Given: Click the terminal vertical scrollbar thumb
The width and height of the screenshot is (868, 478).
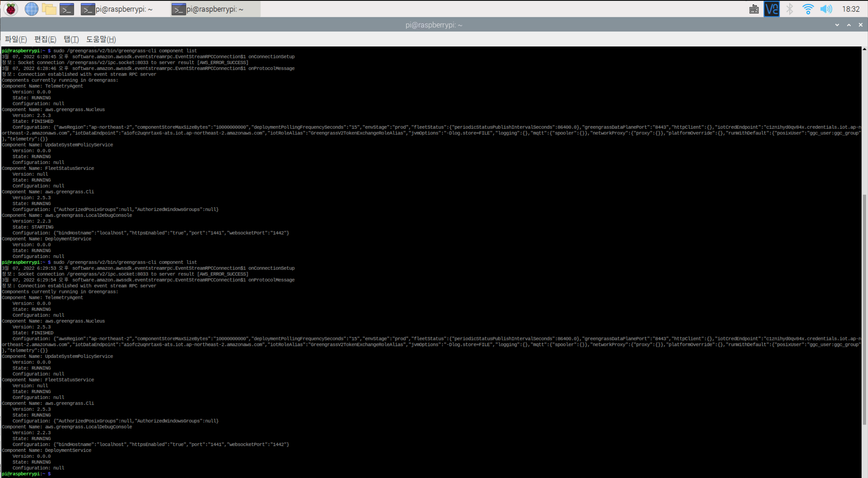Looking at the screenshot, I should point(865,310).
